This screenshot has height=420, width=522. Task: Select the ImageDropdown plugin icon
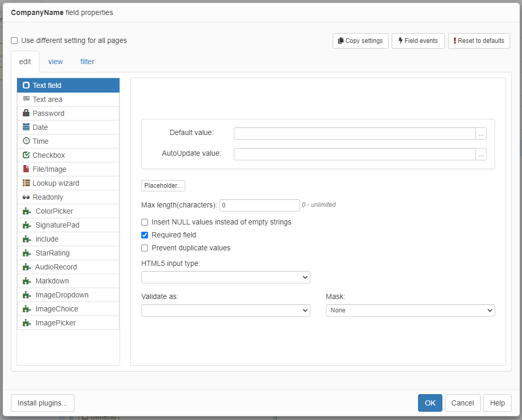(26, 295)
